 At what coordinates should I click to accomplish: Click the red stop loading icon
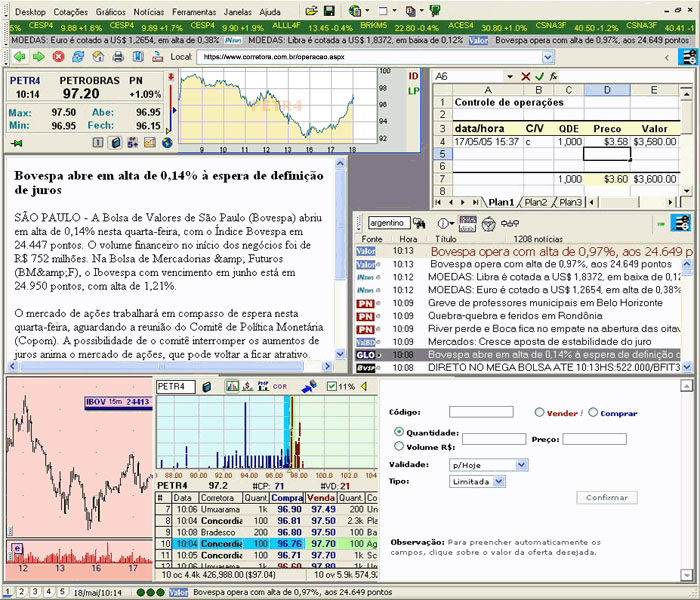[x=60, y=57]
